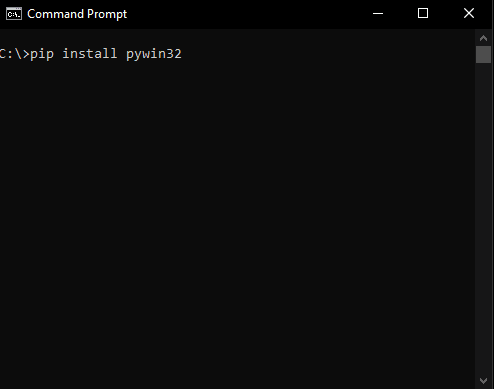
Task: Click the blank console space right of the command
Action: (x=328, y=54)
